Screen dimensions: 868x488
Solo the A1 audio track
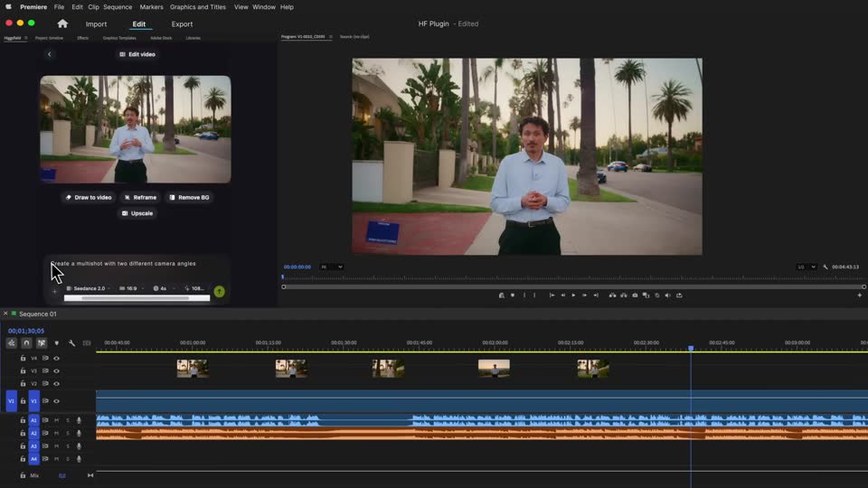68,420
